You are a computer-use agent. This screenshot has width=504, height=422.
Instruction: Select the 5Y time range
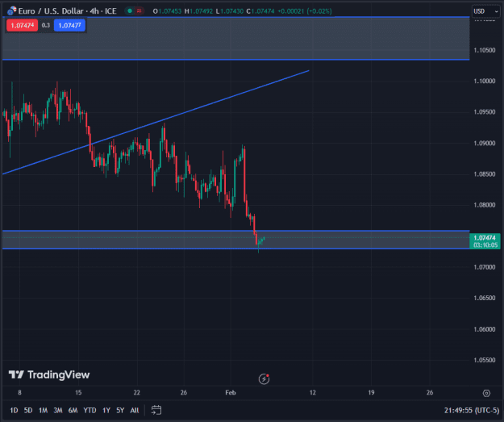tap(120, 410)
